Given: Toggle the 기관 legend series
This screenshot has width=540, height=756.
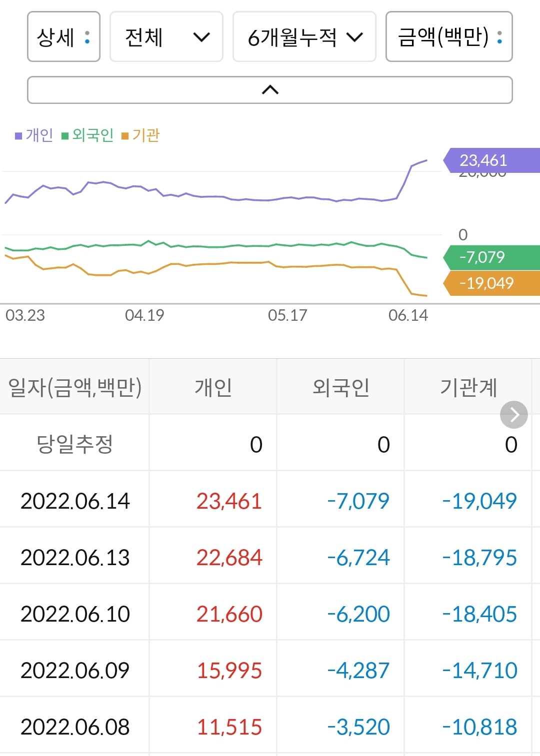Looking at the screenshot, I should coord(145,134).
